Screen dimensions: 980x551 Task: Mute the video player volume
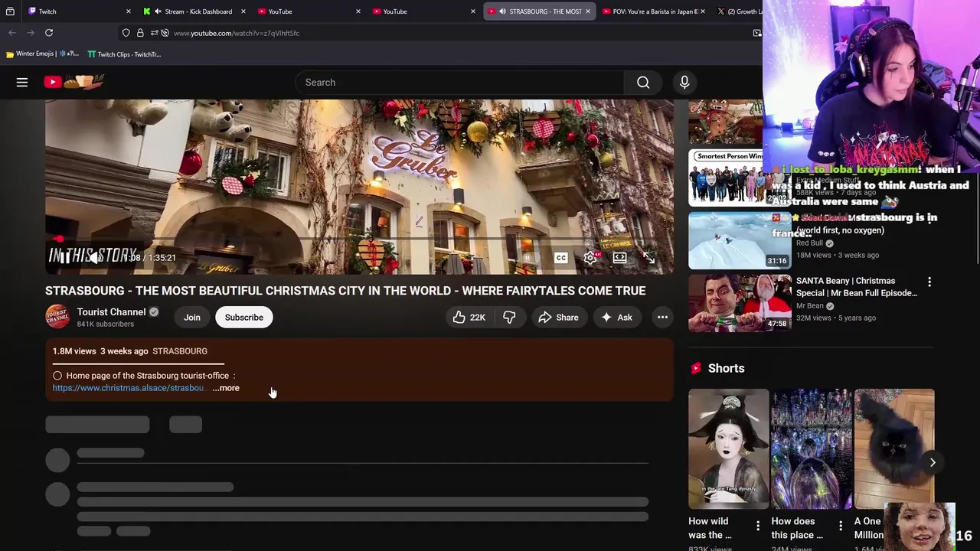click(95, 258)
